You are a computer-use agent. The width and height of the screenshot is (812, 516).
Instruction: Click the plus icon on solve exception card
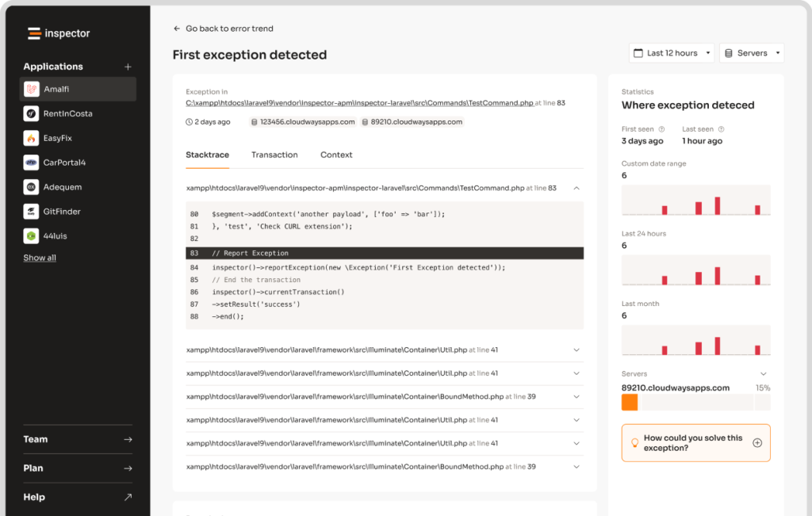756,443
